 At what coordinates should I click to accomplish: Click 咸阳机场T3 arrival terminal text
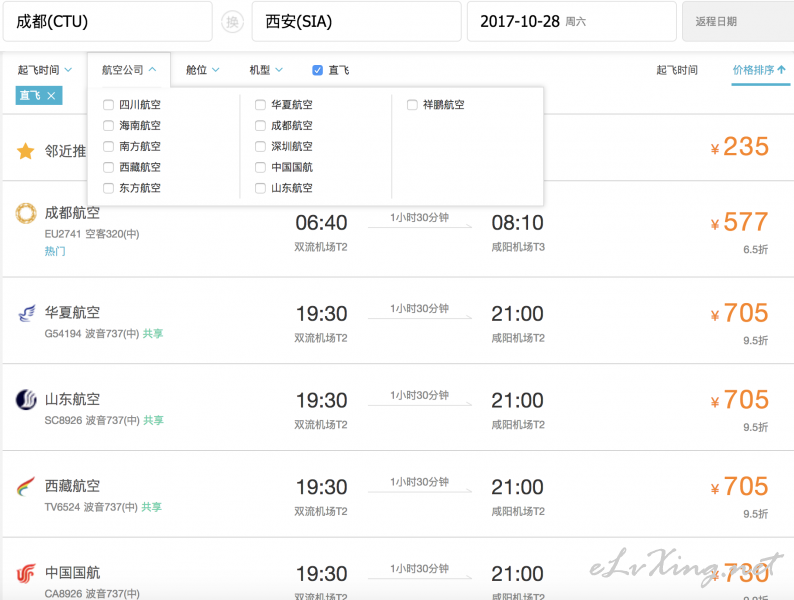click(518, 247)
